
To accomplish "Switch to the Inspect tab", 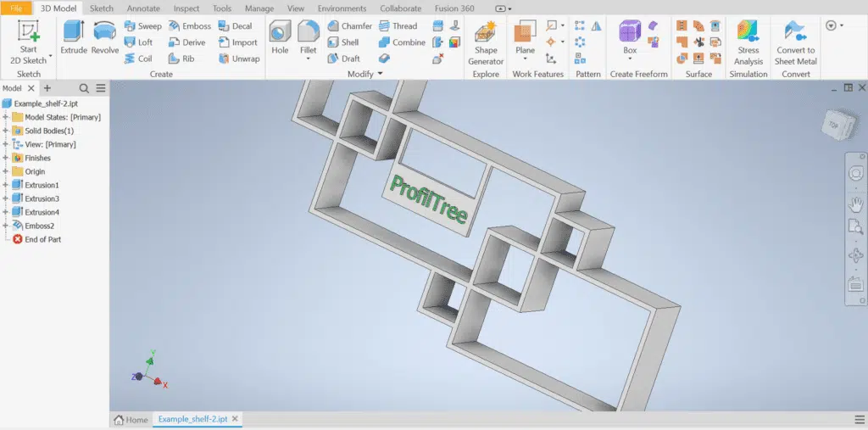I will pyautogui.click(x=186, y=8).
